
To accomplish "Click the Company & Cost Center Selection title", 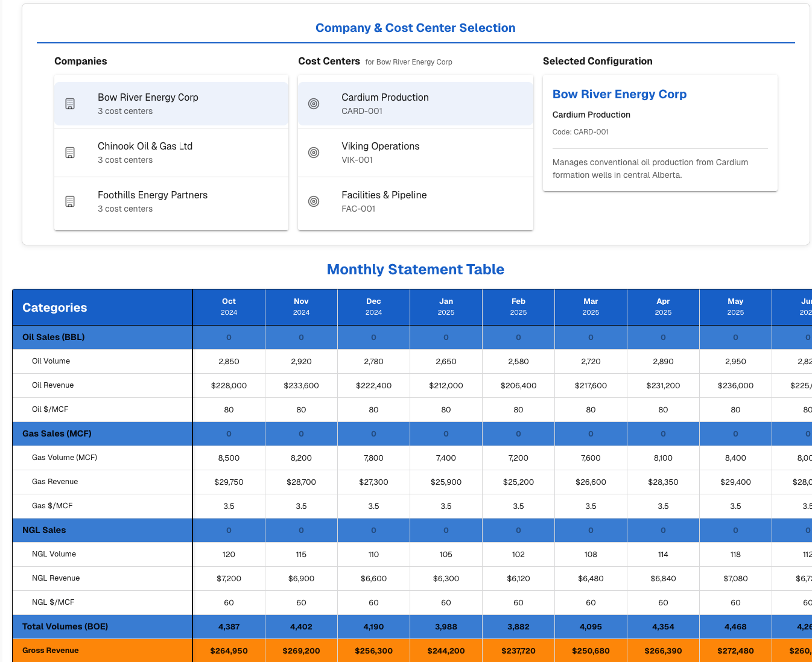I will (415, 28).
